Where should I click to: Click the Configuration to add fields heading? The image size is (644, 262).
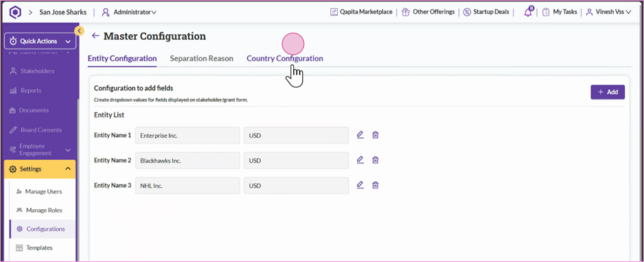pyautogui.click(x=133, y=88)
